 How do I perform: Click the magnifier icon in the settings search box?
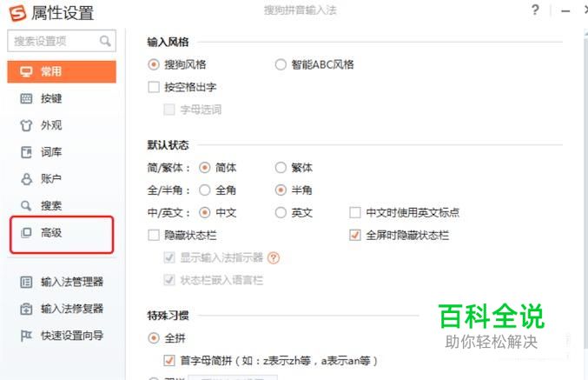[105, 41]
